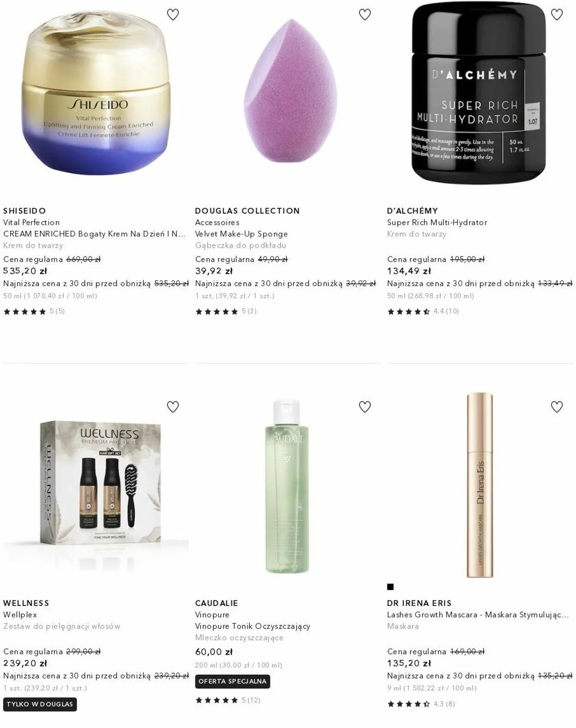Open DOUGLAS COLLECTION brand title

[x=247, y=211]
